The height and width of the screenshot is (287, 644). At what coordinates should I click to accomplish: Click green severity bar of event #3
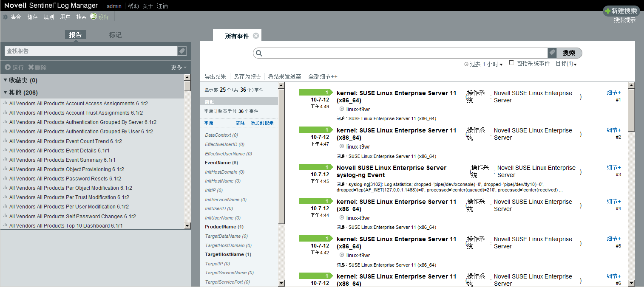[x=316, y=167]
